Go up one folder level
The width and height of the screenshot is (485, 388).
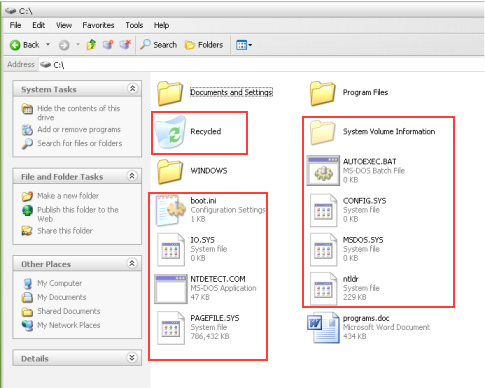[x=91, y=45]
